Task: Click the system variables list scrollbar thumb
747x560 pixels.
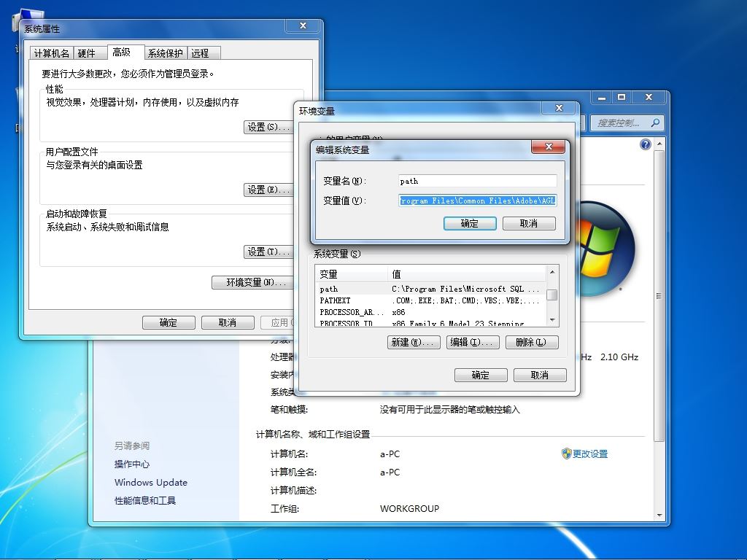Action: click(551, 295)
